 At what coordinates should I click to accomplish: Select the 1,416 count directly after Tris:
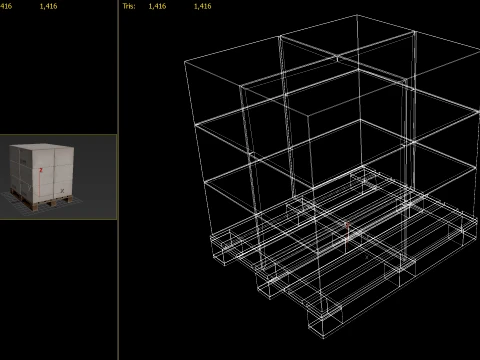tap(157, 6)
